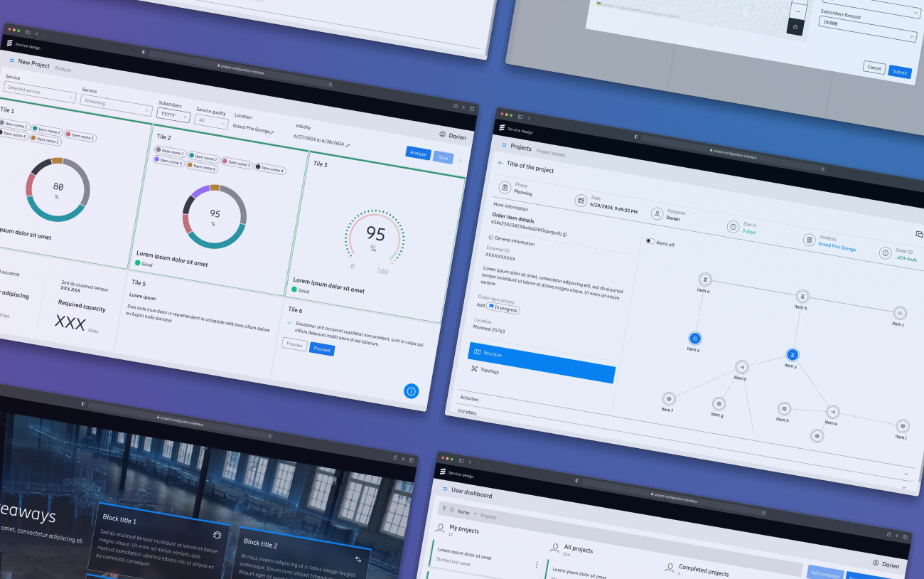Open the Service quality 4K dropdown
924x579 pixels.
(x=211, y=120)
